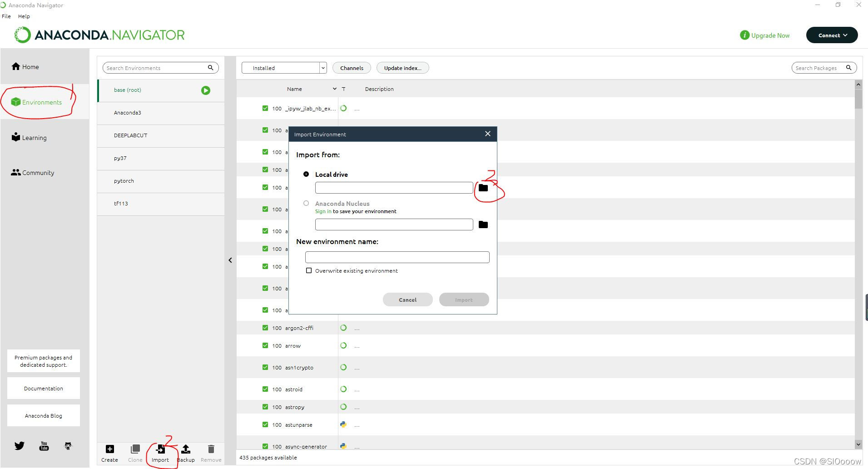Click the Import button in the dialog
The width and height of the screenshot is (868, 469).
pos(464,299)
